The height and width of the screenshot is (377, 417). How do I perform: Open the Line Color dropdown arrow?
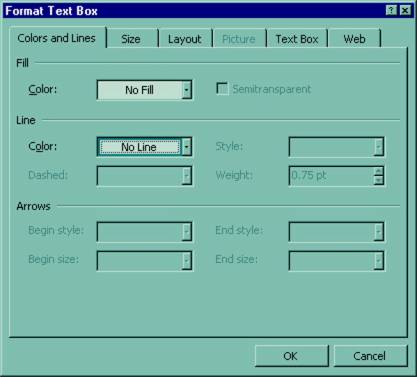187,147
